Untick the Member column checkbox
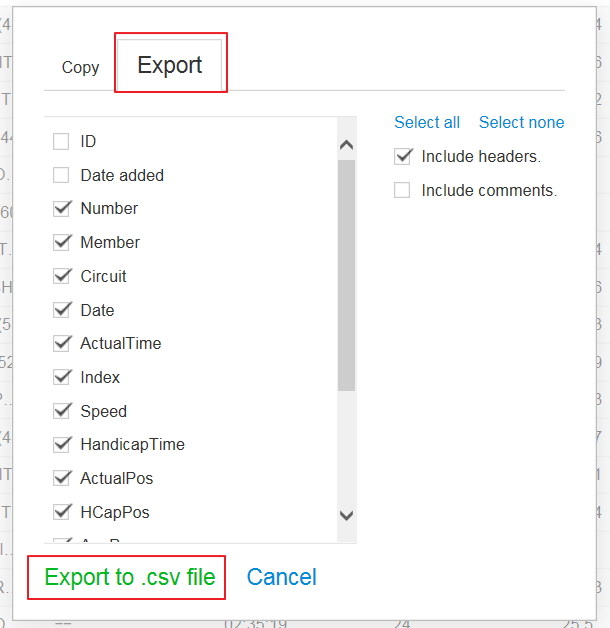Viewport: 610px width, 628px height. 62,242
